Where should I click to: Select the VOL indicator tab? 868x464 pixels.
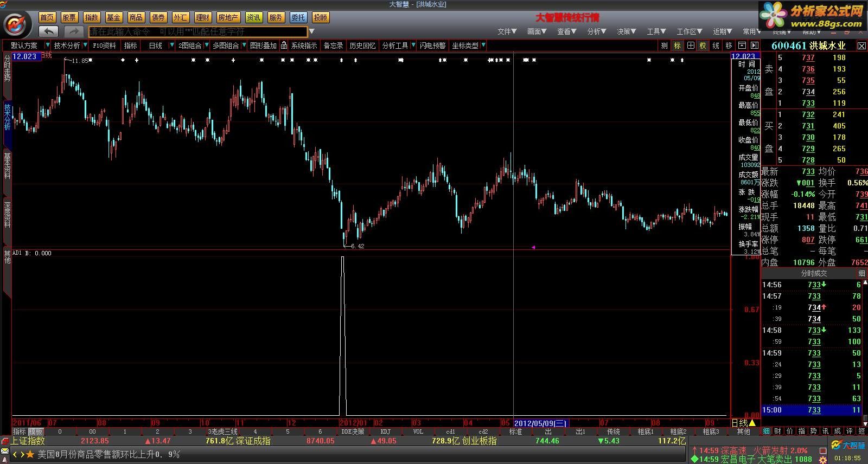(418, 431)
